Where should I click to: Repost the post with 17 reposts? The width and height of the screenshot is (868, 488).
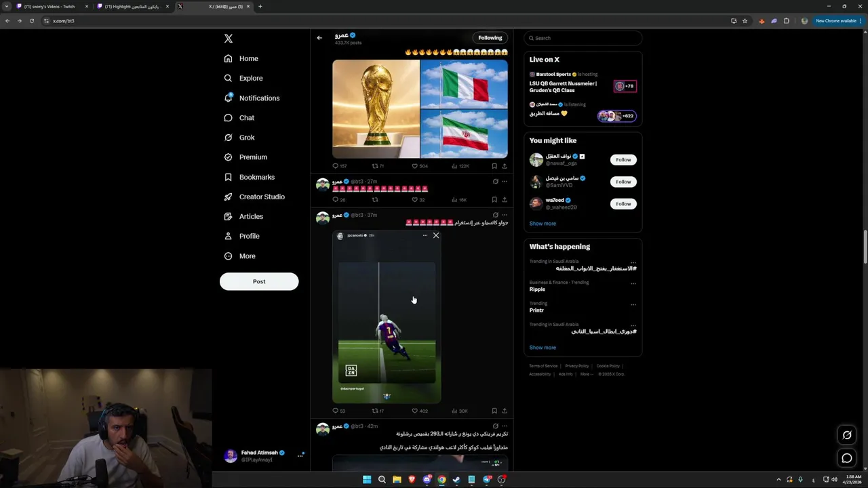(x=378, y=411)
